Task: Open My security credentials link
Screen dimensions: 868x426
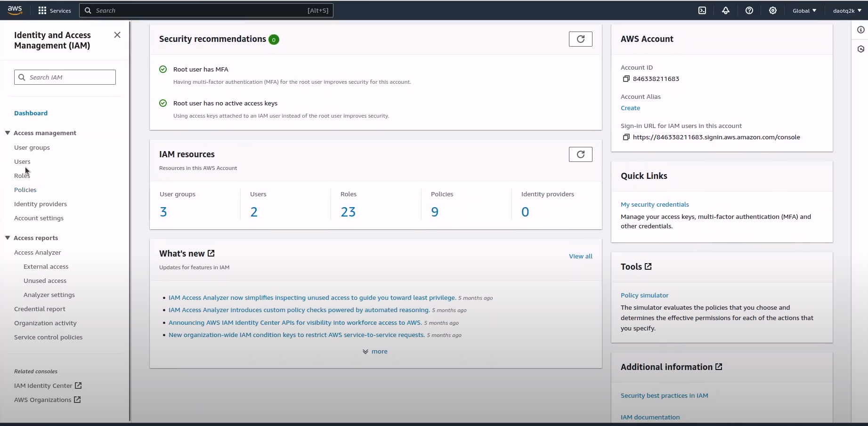Action: 655,204
